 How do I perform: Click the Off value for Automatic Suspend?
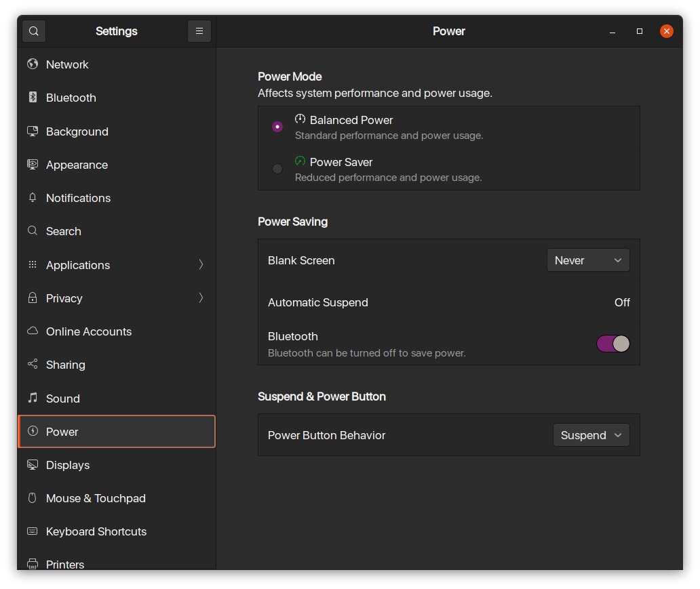click(622, 302)
